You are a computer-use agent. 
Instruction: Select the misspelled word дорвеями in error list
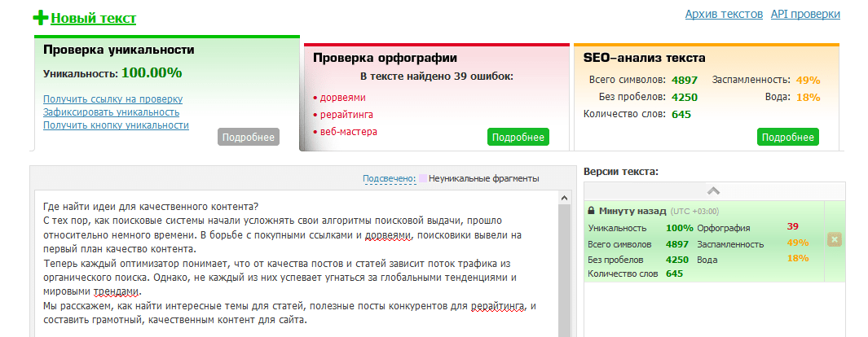point(342,97)
